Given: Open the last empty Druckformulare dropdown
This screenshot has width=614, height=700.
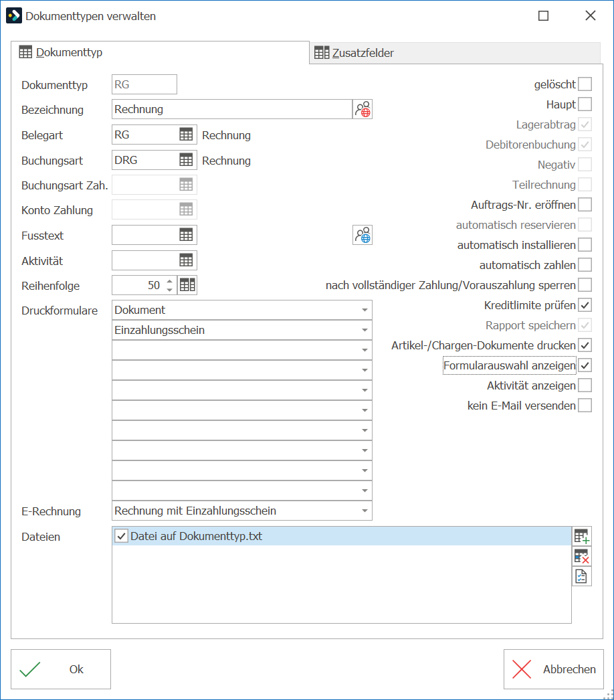Looking at the screenshot, I should tap(365, 491).
